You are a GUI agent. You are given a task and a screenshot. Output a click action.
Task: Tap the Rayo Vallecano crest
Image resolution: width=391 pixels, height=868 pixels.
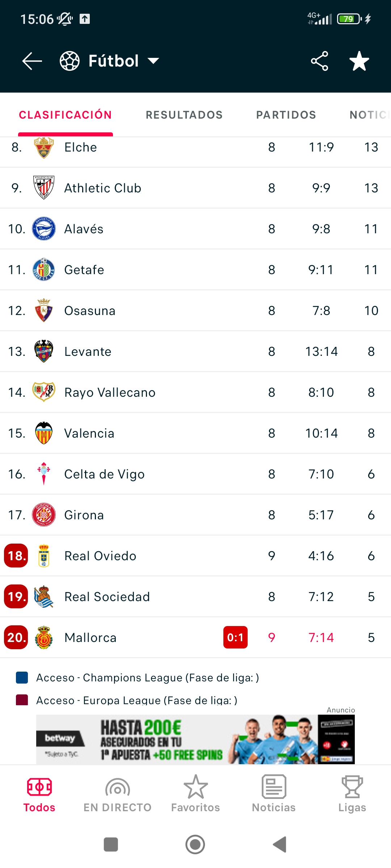[43, 392]
